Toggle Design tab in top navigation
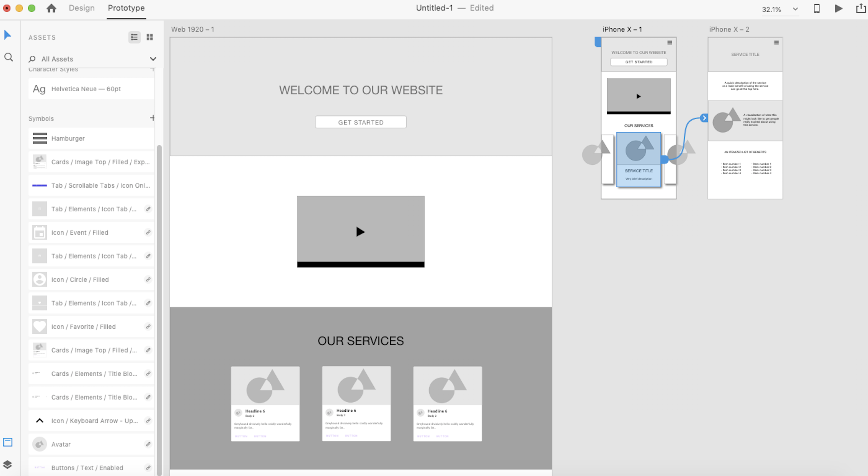 click(81, 8)
